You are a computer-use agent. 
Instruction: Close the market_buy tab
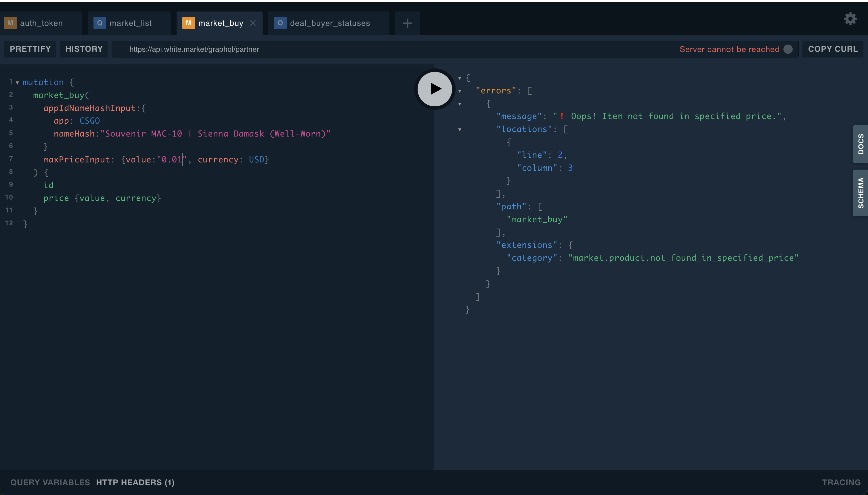(x=253, y=23)
